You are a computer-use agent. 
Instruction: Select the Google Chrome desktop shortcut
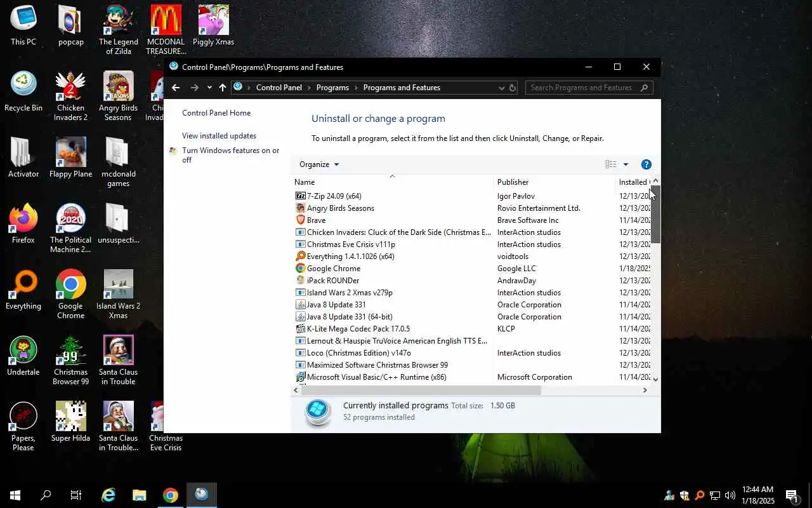[70, 295]
